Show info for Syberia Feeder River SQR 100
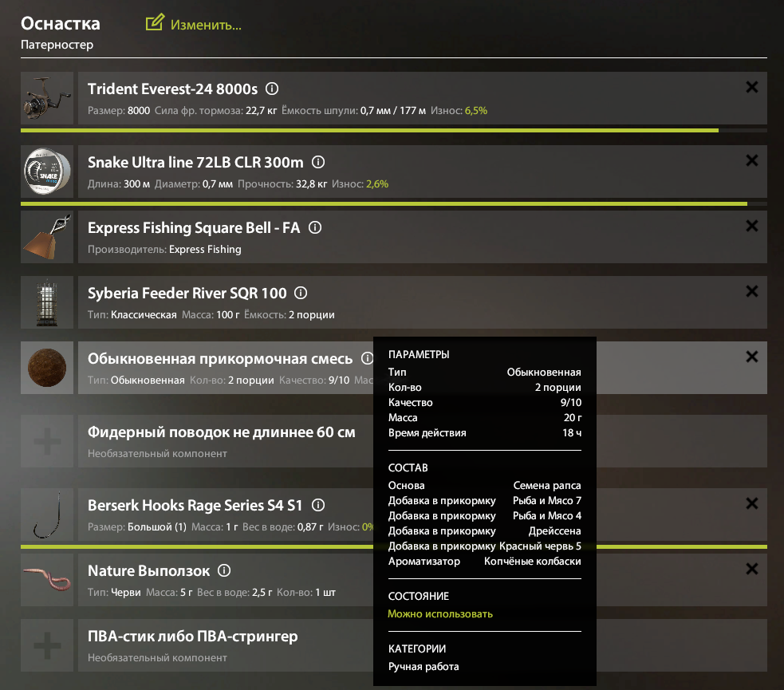This screenshot has width=784, height=690. 301,293
